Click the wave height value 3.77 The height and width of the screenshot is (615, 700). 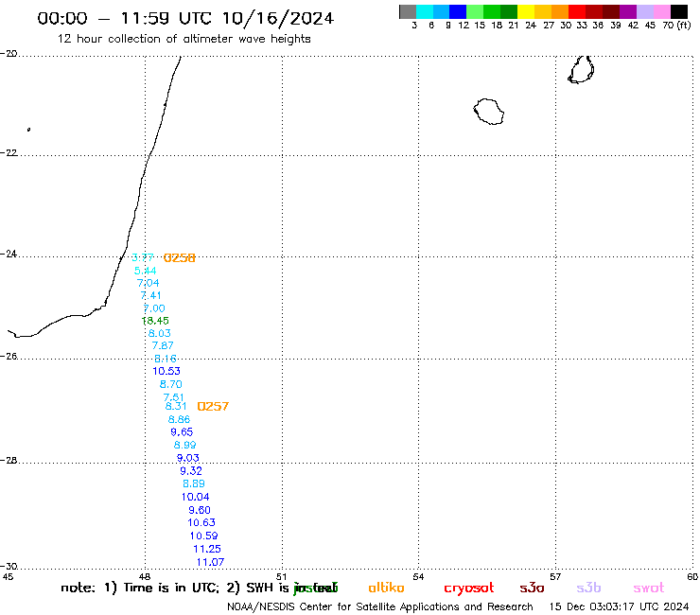coord(143,257)
